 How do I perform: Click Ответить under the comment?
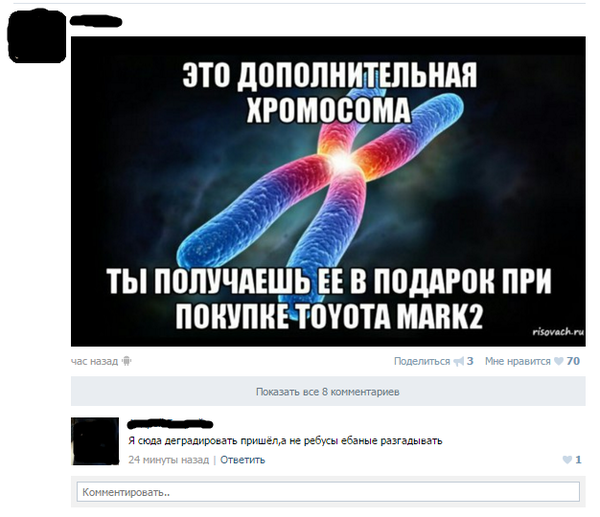coord(243,460)
